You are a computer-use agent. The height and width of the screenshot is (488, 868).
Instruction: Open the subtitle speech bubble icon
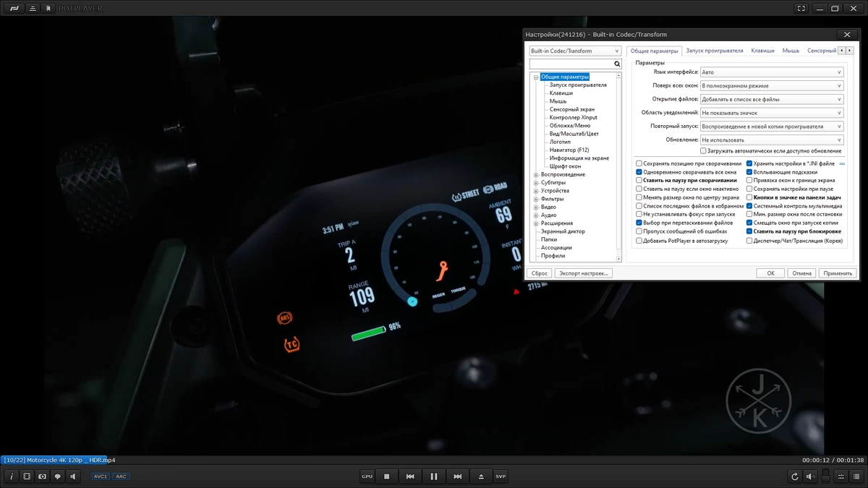pyautogui.click(x=58, y=476)
